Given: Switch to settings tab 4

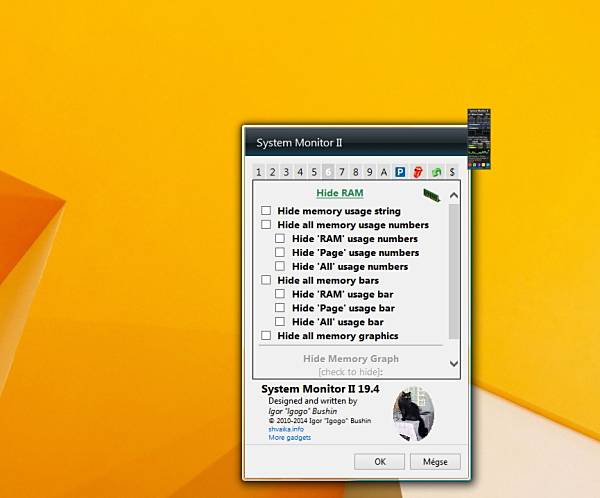Looking at the screenshot, I should tap(300, 172).
